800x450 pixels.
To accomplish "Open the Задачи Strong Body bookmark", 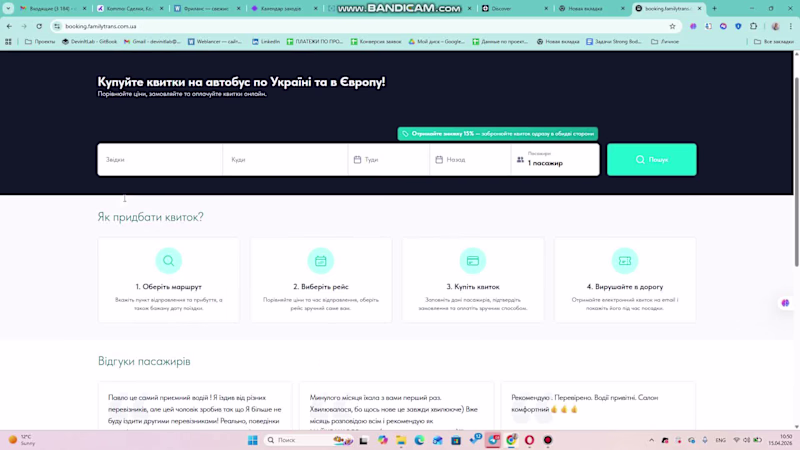I will (x=613, y=42).
